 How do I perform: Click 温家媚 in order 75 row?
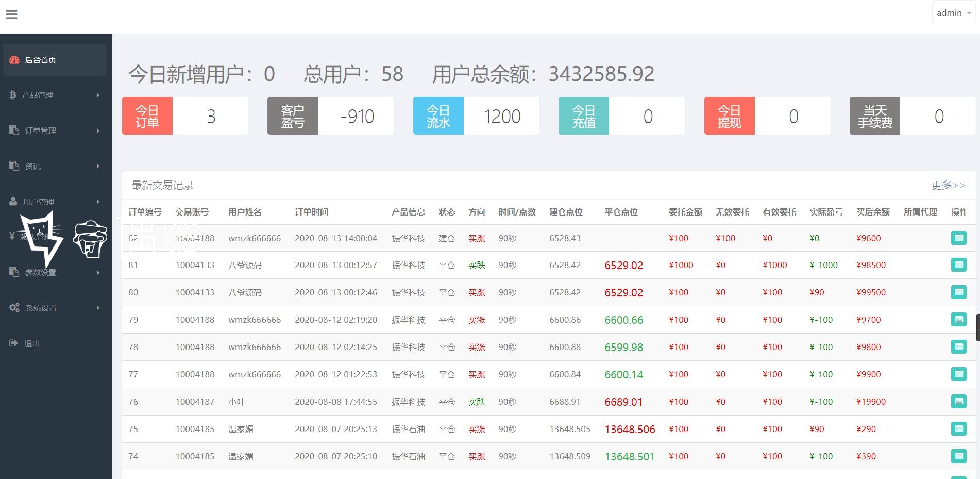pos(241,429)
